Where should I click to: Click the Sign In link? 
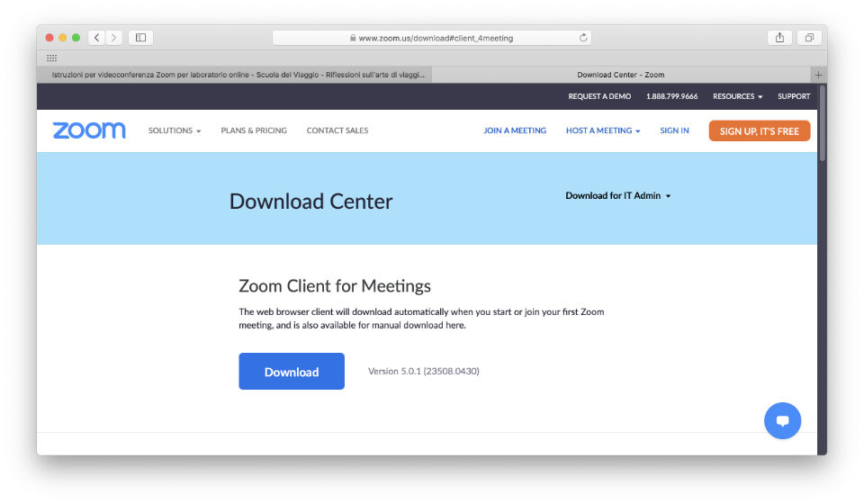pyautogui.click(x=674, y=130)
